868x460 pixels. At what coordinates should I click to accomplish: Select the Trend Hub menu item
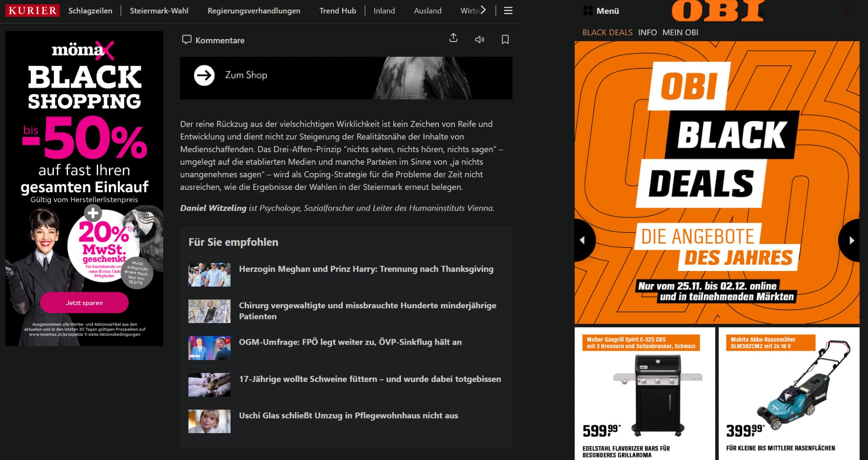337,11
